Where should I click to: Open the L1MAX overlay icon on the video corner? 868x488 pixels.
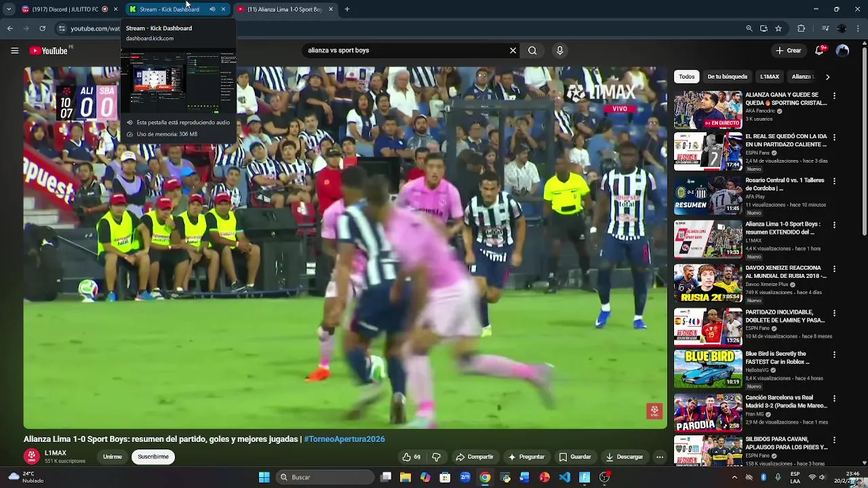point(654,411)
